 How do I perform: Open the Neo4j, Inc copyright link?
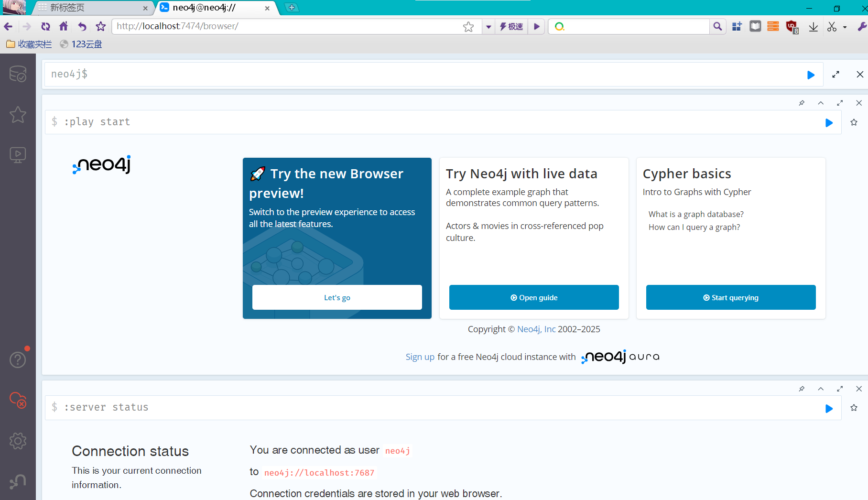[536, 329]
